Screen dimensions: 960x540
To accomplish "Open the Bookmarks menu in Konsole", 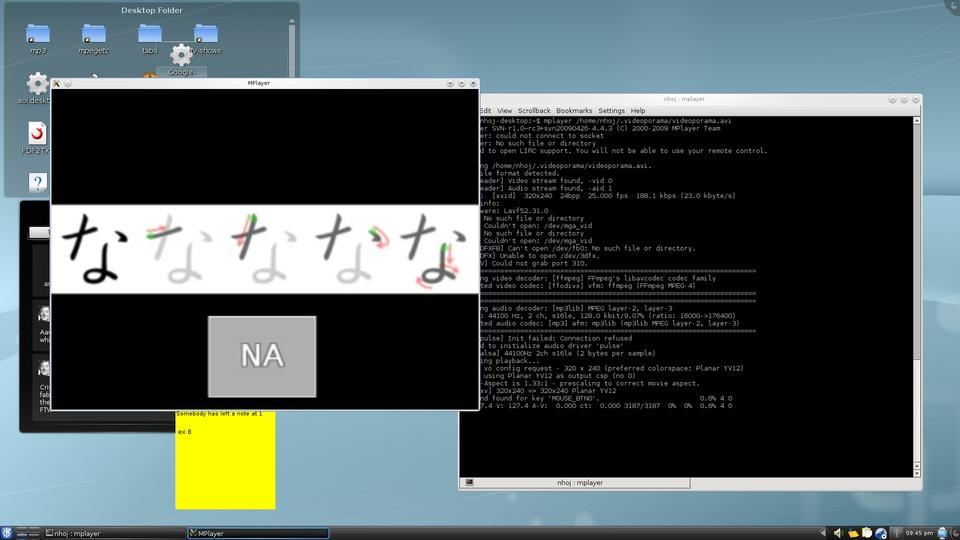I will pos(574,110).
